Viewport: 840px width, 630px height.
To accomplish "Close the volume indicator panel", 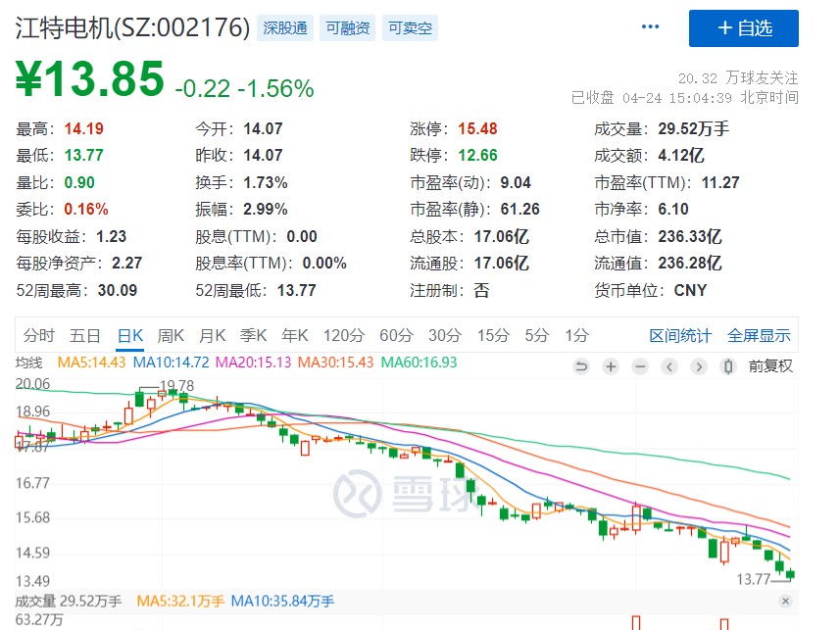I will (x=785, y=601).
